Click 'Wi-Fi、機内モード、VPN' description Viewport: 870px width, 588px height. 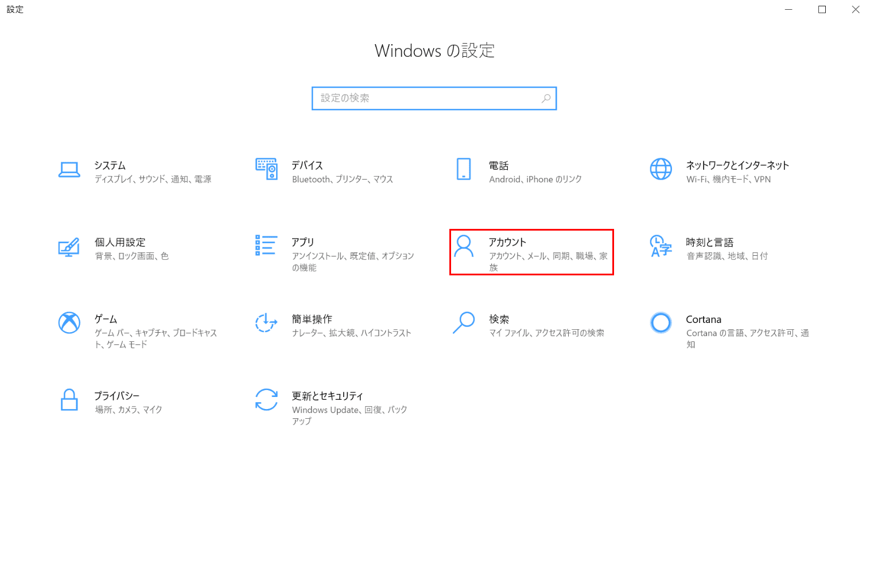729,179
